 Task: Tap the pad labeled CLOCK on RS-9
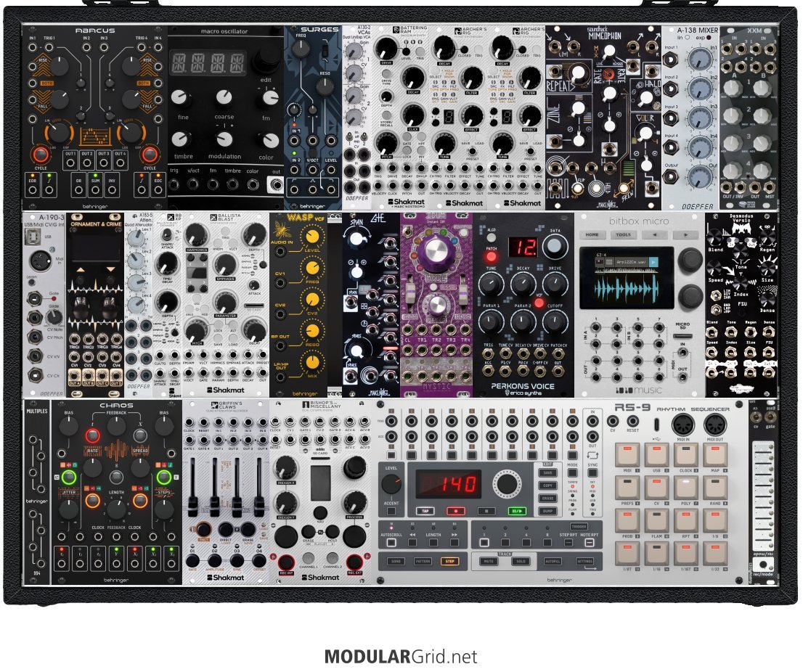[x=685, y=454]
